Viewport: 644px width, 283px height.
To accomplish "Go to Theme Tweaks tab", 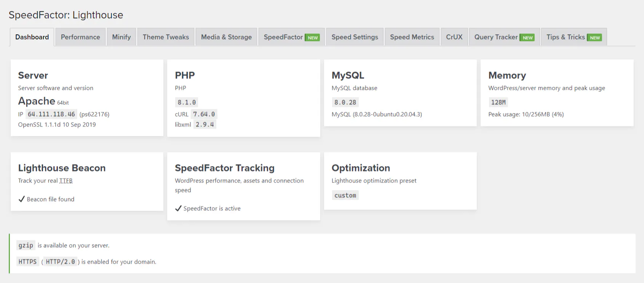I will (x=166, y=37).
